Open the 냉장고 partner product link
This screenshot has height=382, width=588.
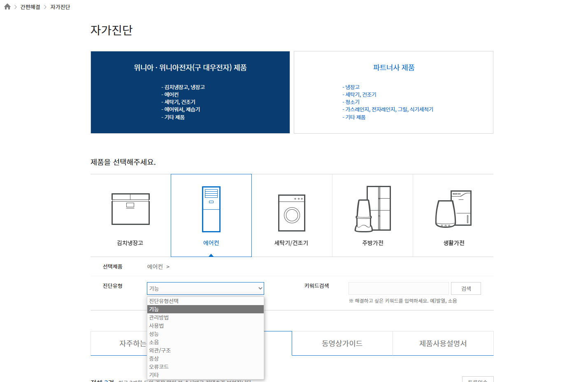(x=351, y=87)
